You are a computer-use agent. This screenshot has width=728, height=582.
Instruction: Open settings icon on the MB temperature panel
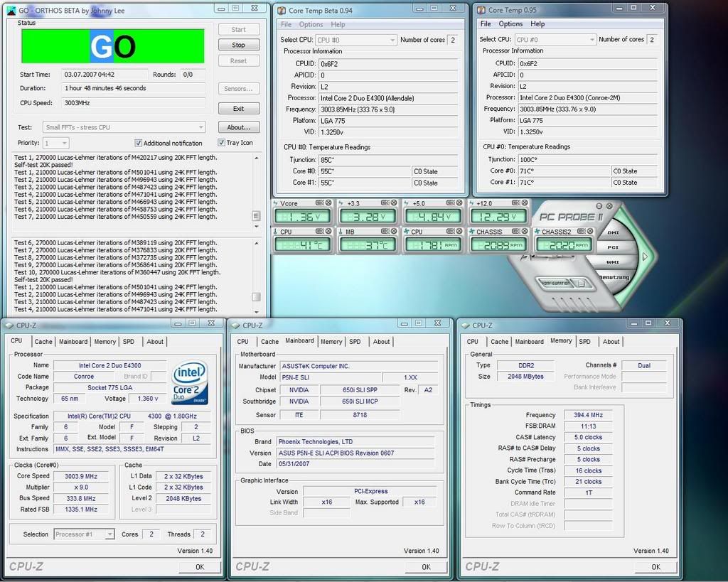pyautogui.click(x=385, y=231)
